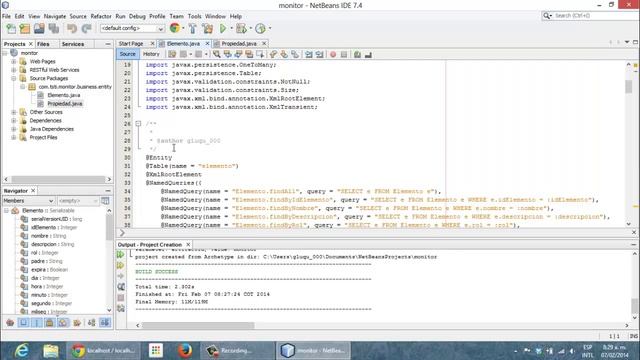This screenshot has height=360, width=640.
Task: Click the Find Selection magnifier icon
Action: (217, 54)
